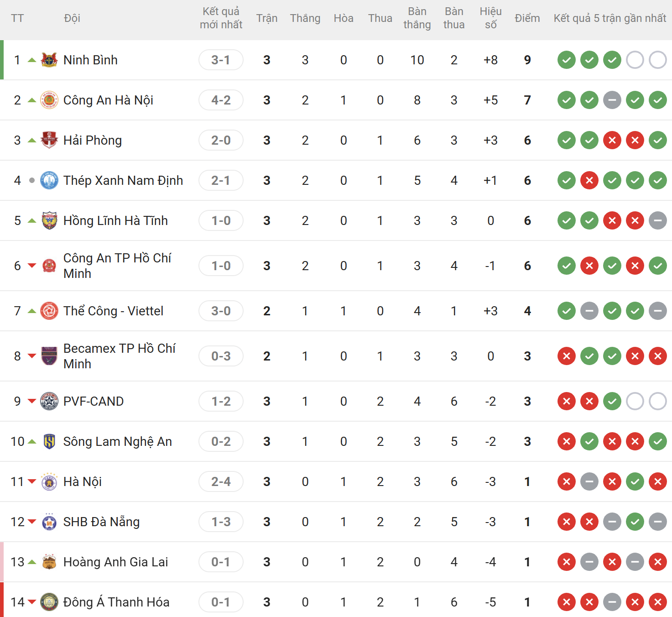
Task: Open the Thể Công - Viettel crest
Action: (49, 311)
